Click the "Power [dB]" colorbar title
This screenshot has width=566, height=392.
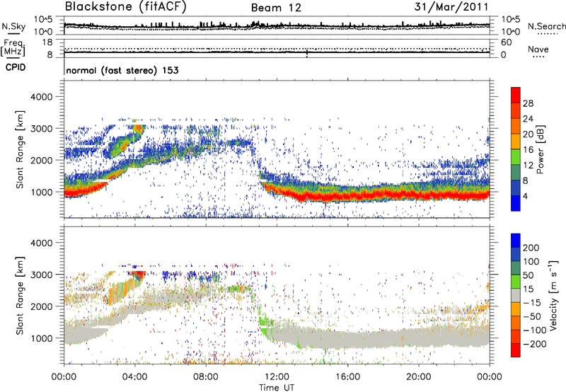click(540, 149)
